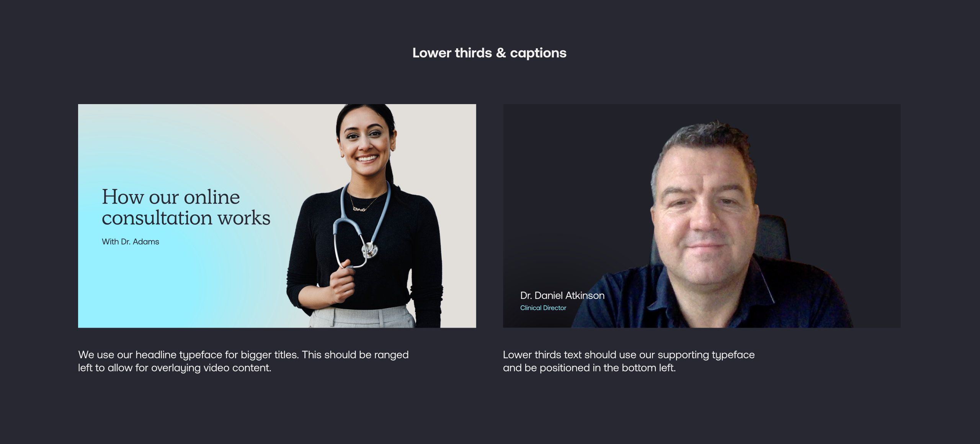
Task: Click the 'With Dr. Adams' subtitle
Action: tap(131, 242)
